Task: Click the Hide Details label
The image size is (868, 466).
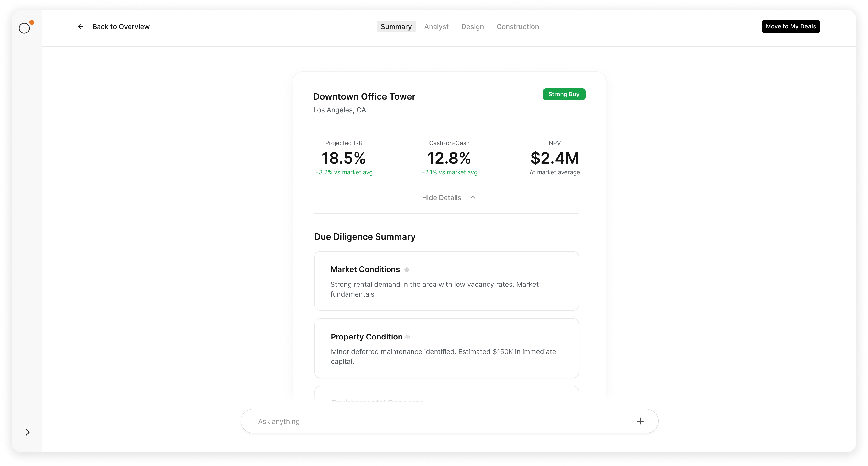Action: [x=441, y=198]
